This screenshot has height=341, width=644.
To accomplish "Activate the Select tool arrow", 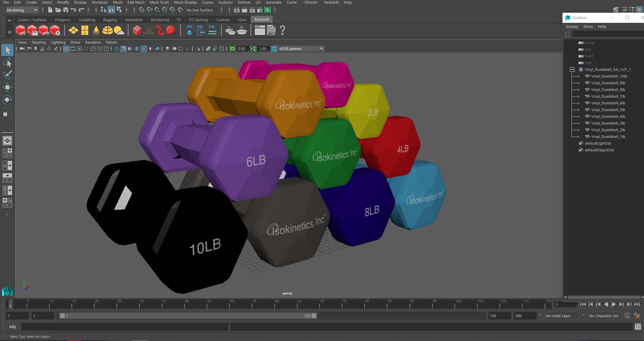I will point(7,50).
